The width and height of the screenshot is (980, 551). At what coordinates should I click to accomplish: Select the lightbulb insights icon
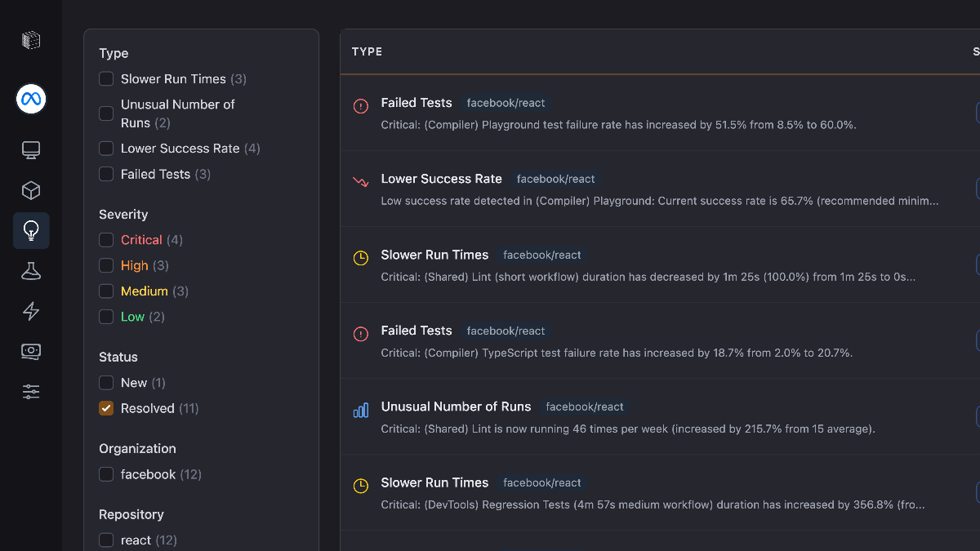31,230
